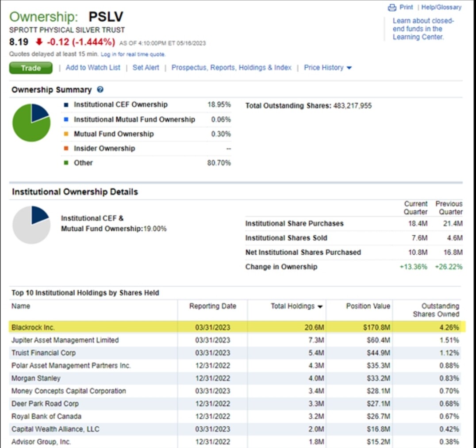Image resolution: width=476 pixels, height=448 pixels.
Task: Open the Add to Watch List link
Action: [93, 67]
